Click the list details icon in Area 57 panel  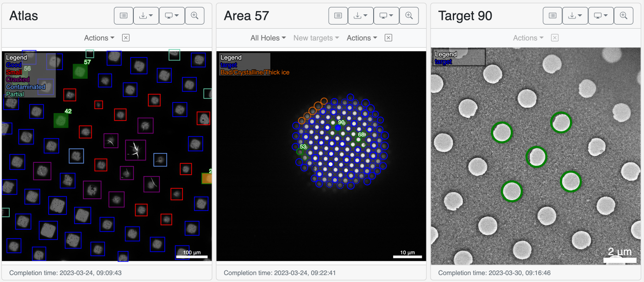pos(338,16)
